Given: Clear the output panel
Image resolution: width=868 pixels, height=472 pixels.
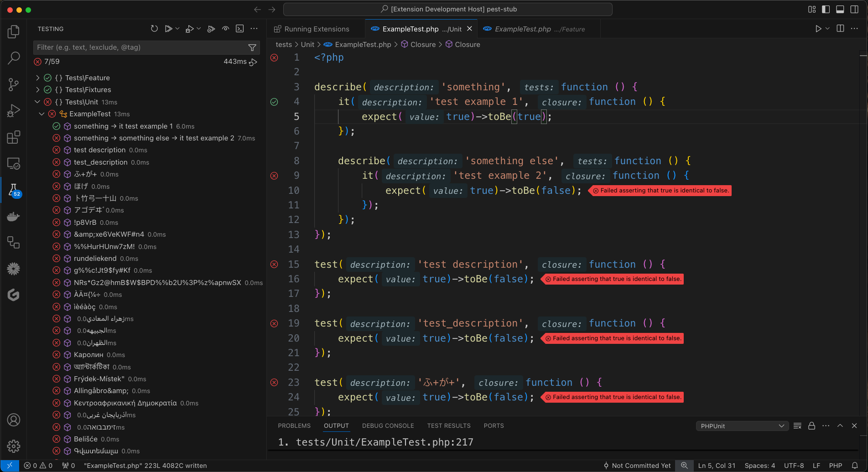Looking at the screenshot, I should 797,425.
